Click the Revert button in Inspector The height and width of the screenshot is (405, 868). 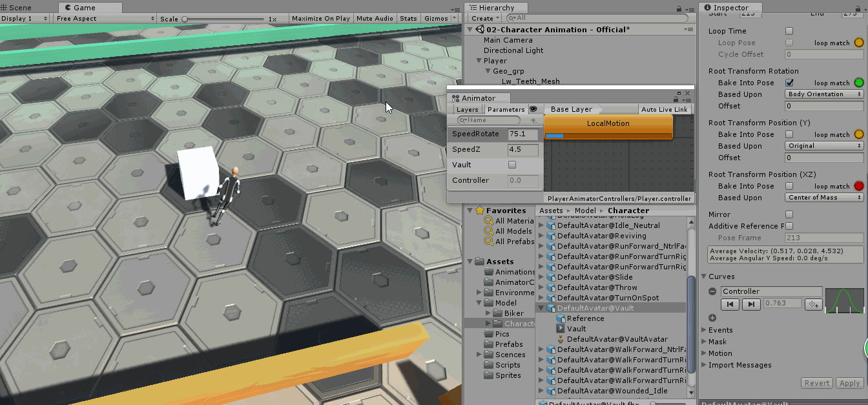pos(817,383)
